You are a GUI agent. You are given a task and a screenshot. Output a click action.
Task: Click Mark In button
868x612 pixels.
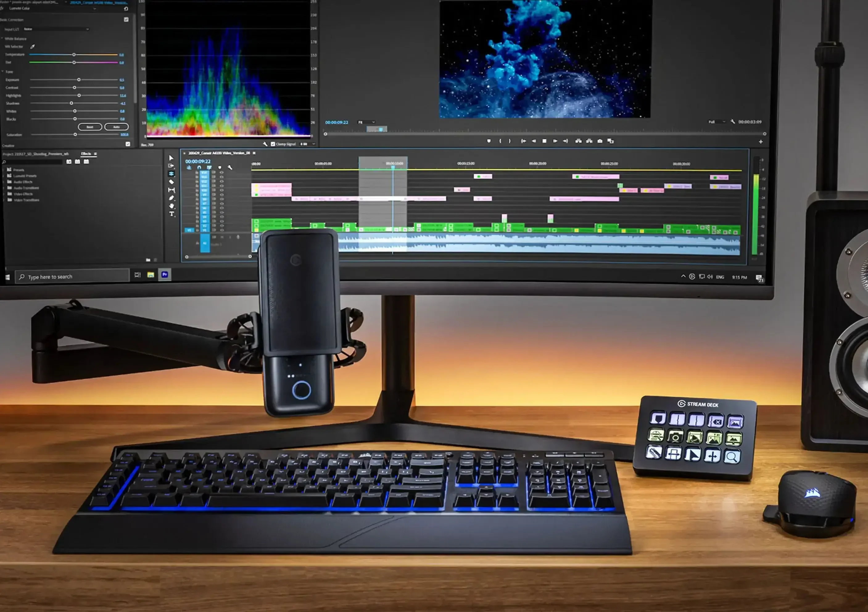(x=500, y=141)
